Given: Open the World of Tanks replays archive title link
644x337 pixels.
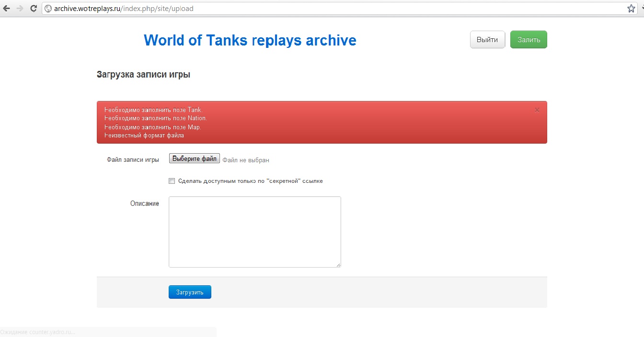Looking at the screenshot, I should [250, 40].
